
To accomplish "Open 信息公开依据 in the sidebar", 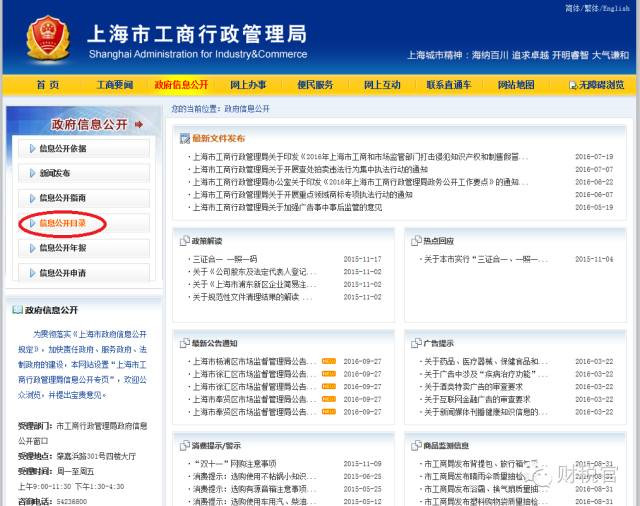I will [x=62, y=149].
